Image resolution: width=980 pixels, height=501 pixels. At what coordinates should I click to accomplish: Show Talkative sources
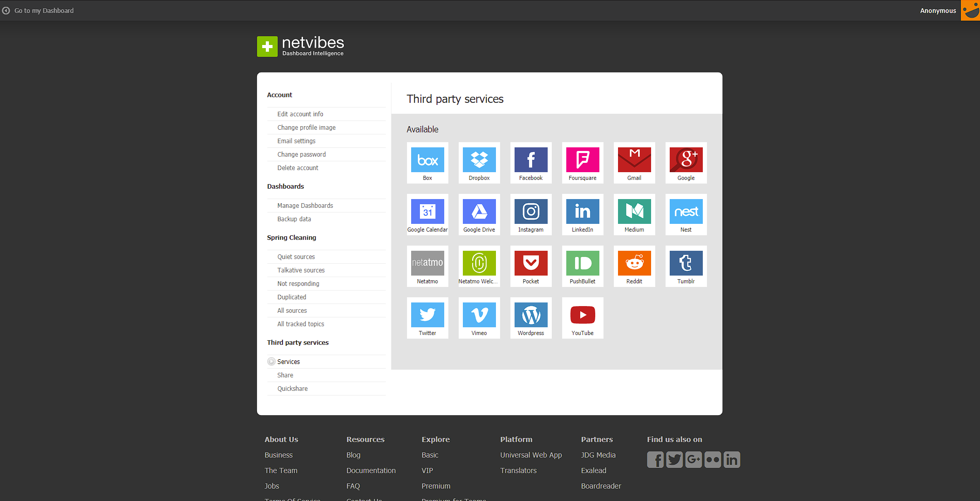coord(301,270)
